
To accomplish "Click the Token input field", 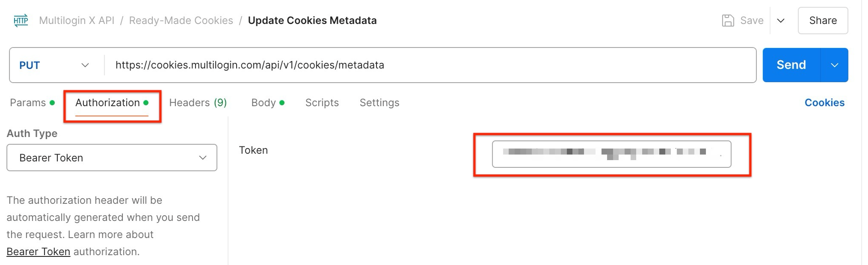I will (x=612, y=154).
